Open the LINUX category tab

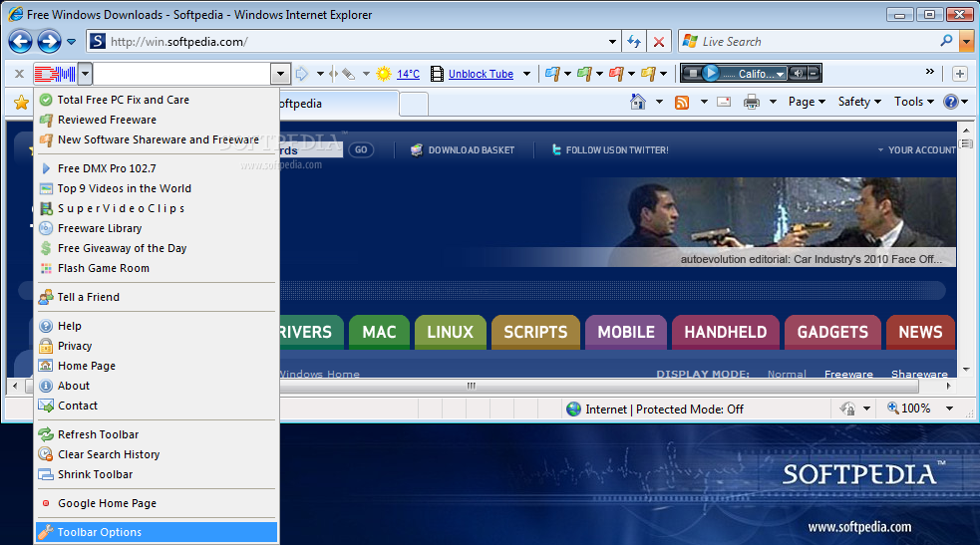[x=450, y=332]
